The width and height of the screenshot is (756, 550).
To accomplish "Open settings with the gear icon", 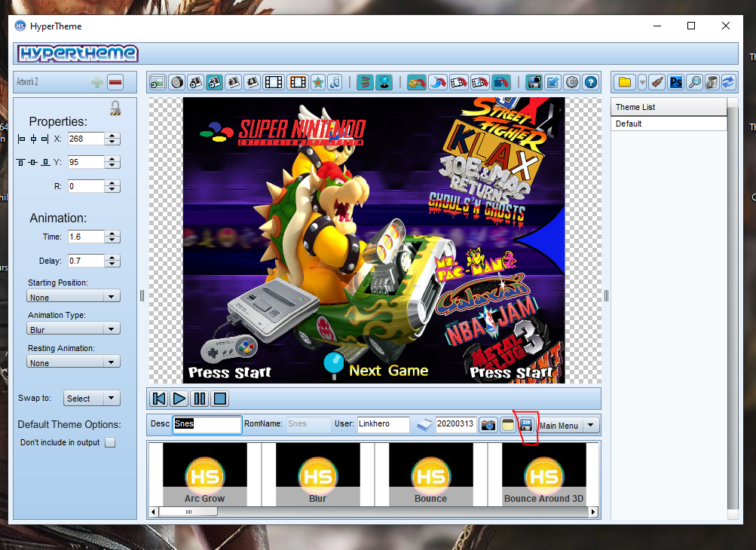I will pos(572,82).
